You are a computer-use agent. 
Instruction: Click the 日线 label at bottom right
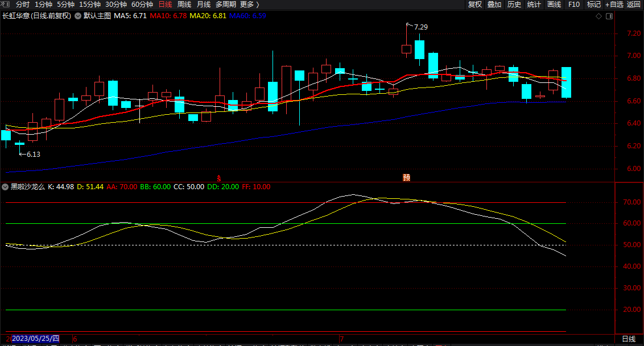(629, 339)
